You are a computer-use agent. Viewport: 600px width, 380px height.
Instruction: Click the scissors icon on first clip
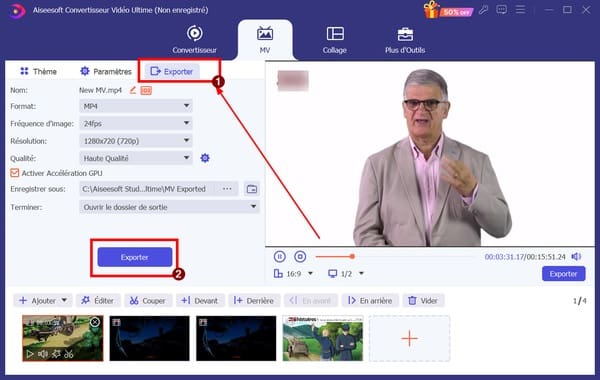tap(68, 354)
